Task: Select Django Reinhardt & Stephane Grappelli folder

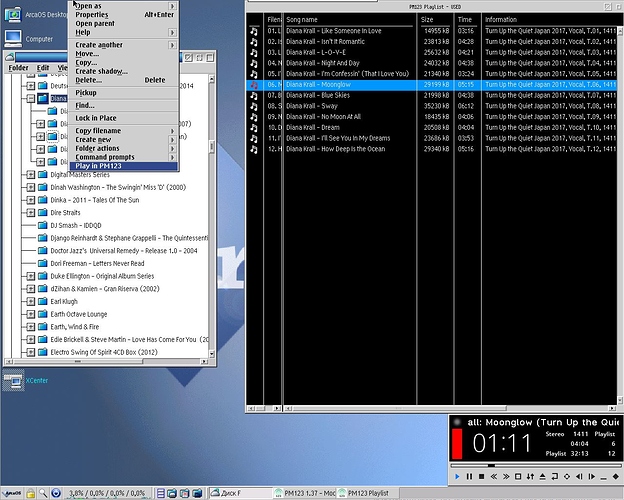Action: point(129,238)
